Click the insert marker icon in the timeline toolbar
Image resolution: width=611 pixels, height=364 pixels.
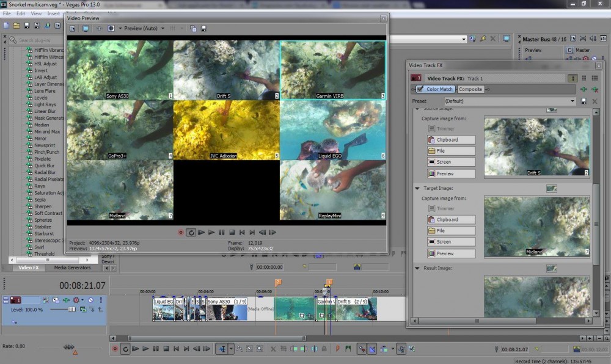337,349
